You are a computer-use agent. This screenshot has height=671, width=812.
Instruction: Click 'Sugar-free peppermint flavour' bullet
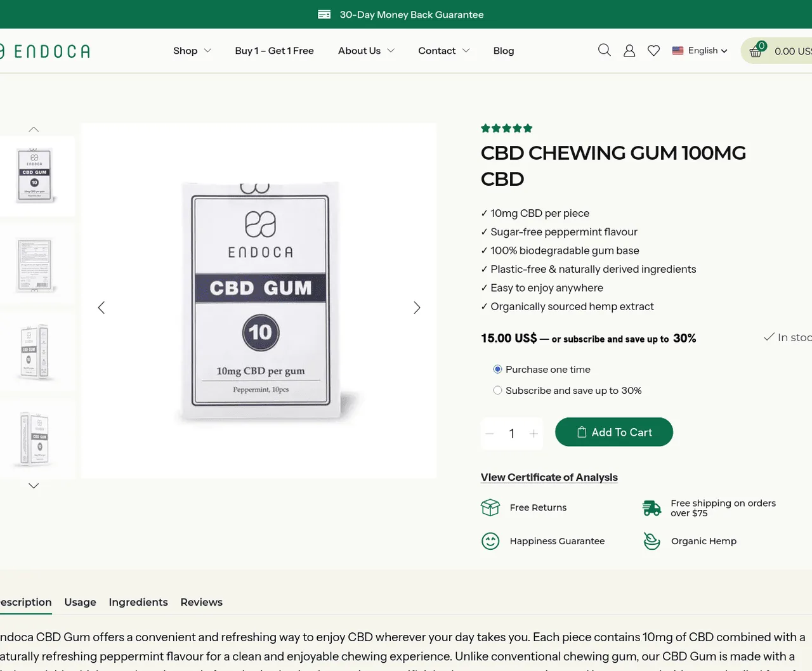(x=564, y=231)
